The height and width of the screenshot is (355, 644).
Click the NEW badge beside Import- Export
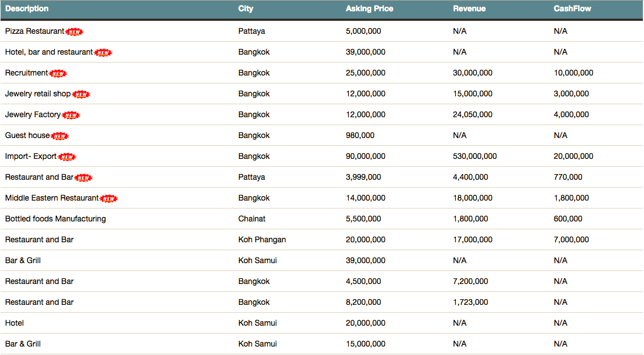(x=67, y=157)
